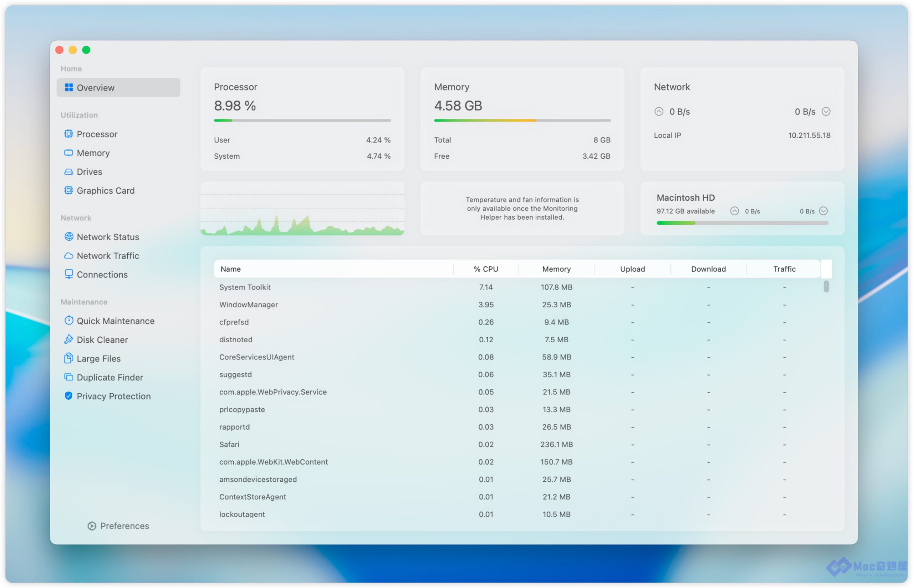Click the Network download arrow circle icon

coord(826,112)
